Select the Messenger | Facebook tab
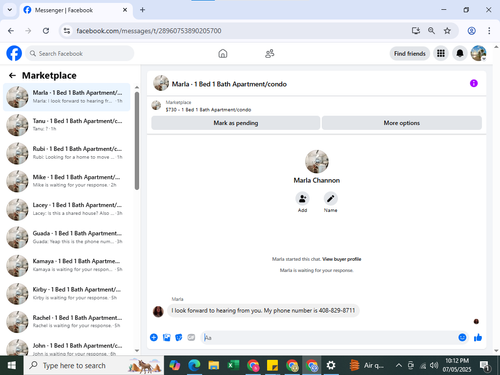Viewport: 500px width, 375px height. click(76, 10)
